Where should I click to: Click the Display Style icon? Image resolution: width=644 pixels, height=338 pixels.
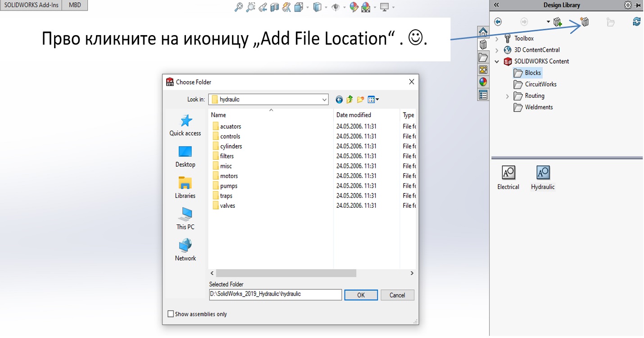317,7
